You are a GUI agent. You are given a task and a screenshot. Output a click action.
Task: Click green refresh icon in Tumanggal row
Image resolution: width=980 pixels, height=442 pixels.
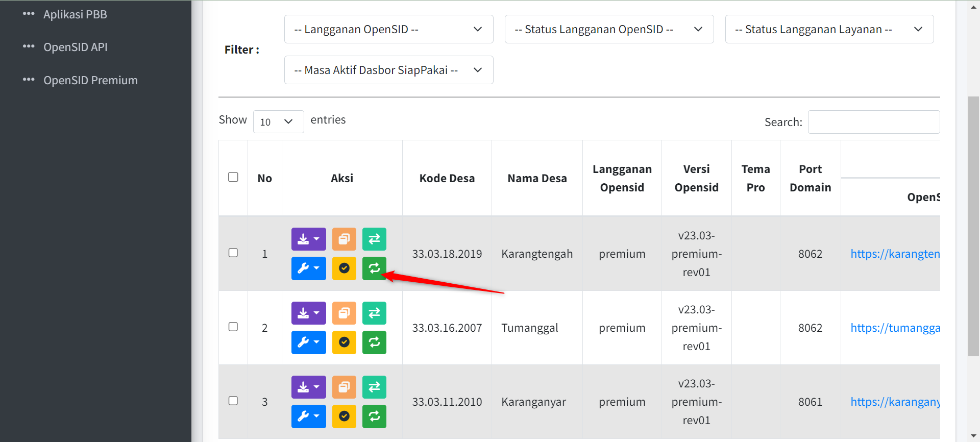coord(374,342)
